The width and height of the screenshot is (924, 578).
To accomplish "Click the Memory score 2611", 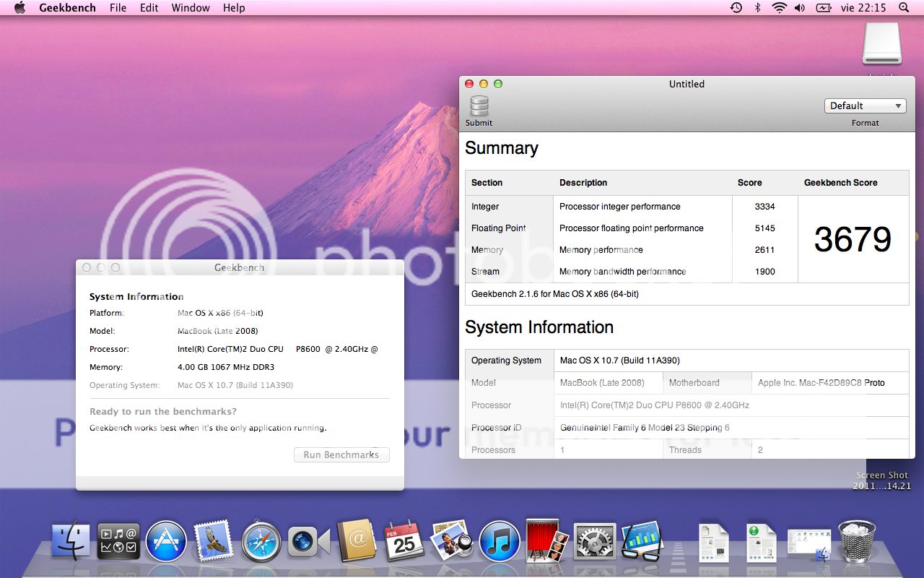I will (765, 250).
